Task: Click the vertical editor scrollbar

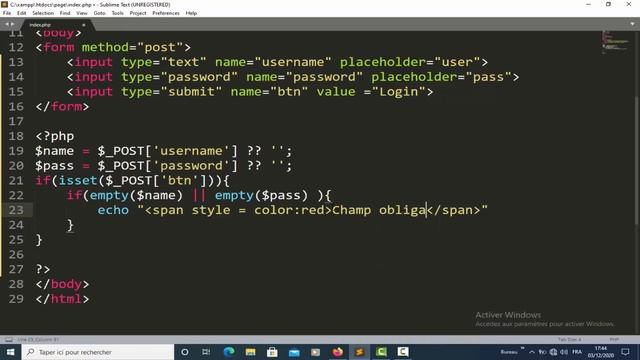Action: tap(637, 159)
